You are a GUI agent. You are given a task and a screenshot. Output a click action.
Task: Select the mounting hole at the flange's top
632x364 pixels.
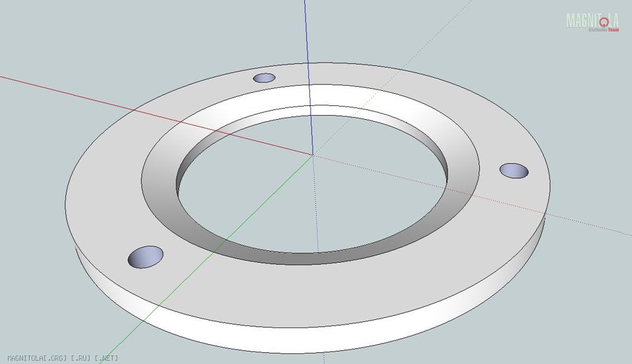pos(264,78)
